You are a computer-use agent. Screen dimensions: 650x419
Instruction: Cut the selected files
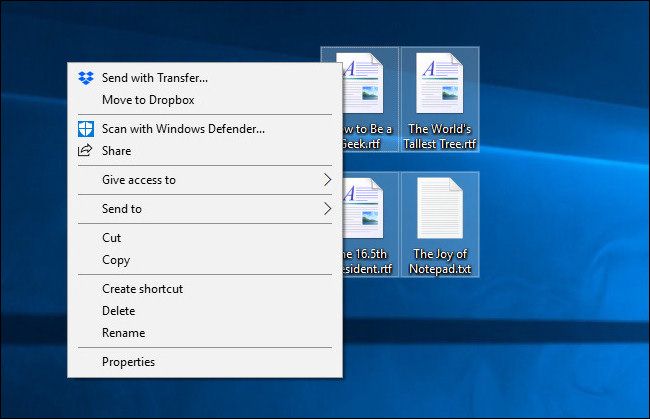pos(112,238)
